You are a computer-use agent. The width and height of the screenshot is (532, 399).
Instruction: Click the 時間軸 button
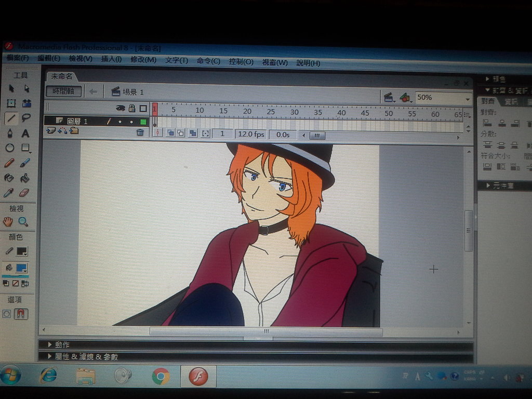(x=63, y=91)
